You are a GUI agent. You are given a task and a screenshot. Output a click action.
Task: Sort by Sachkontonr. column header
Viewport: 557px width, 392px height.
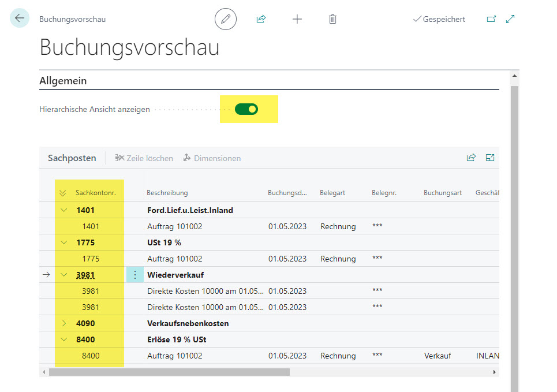point(96,193)
